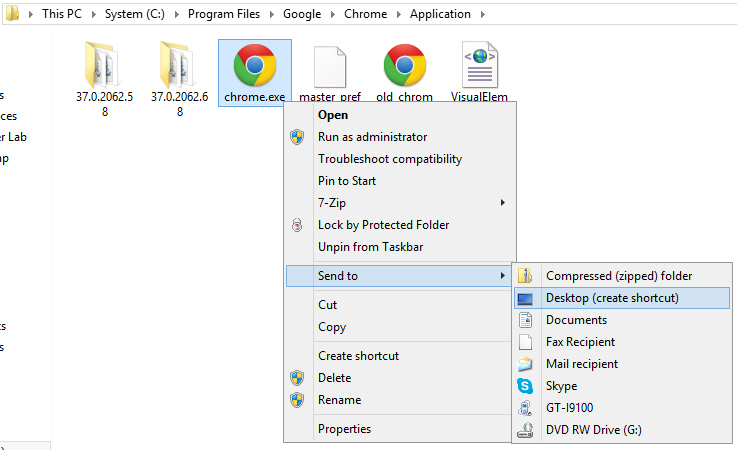Click the folder icon in address bar
The image size is (737, 450).
tap(12, 13)
